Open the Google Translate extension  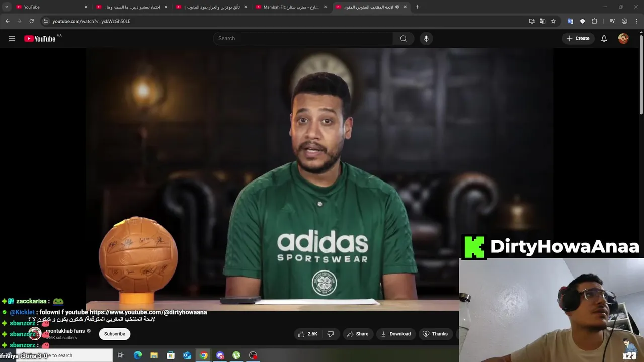click(570, 21)
